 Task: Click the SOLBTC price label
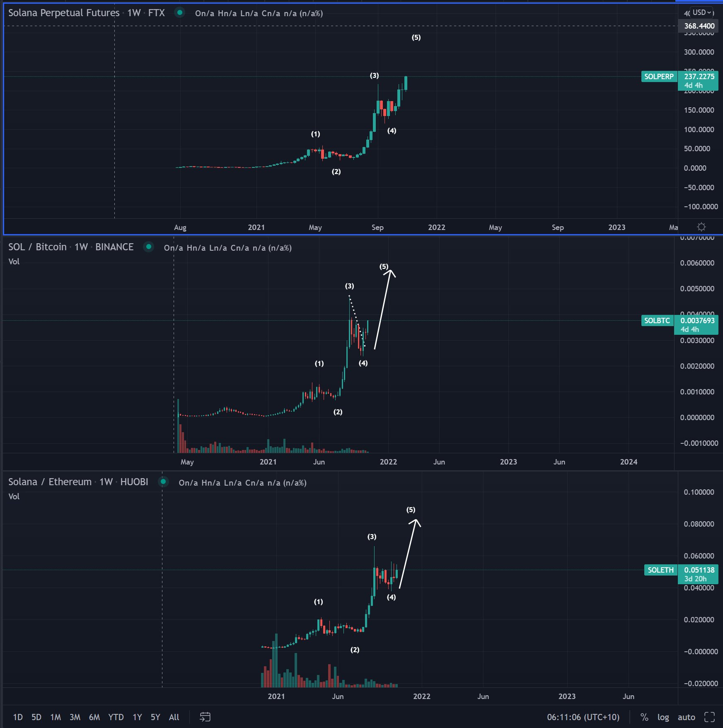657,321
